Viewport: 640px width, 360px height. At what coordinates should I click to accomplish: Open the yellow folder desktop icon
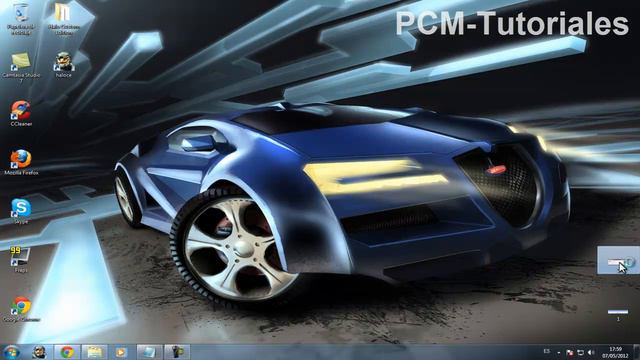63,19
